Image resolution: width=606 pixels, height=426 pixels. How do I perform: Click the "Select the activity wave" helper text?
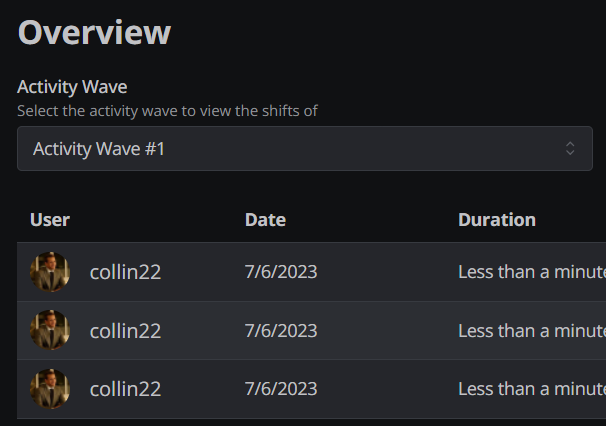[167, 110]
